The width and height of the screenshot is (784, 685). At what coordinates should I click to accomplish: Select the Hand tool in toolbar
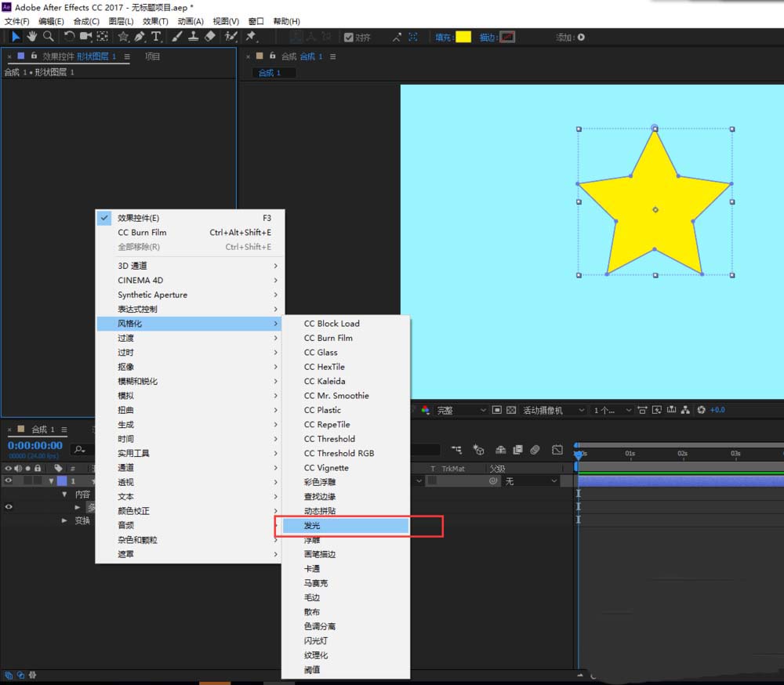click(32, 37)
